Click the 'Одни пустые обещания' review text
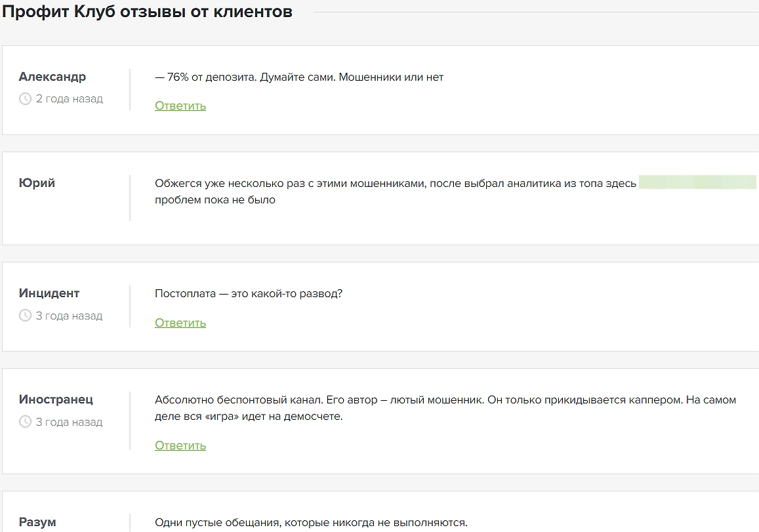This screenshot has width=759, height=532. (311, 522)
